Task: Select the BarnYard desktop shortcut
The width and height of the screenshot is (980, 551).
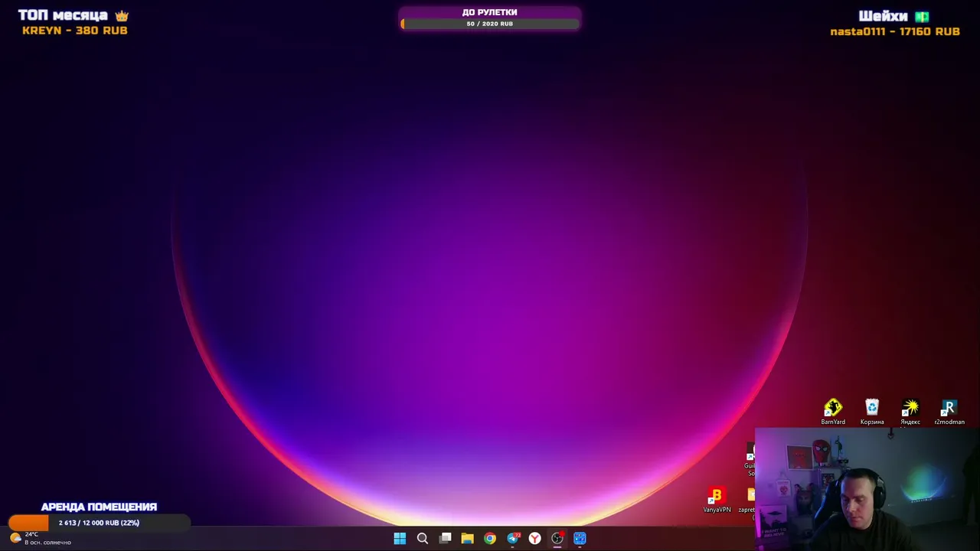Action: 833,412
